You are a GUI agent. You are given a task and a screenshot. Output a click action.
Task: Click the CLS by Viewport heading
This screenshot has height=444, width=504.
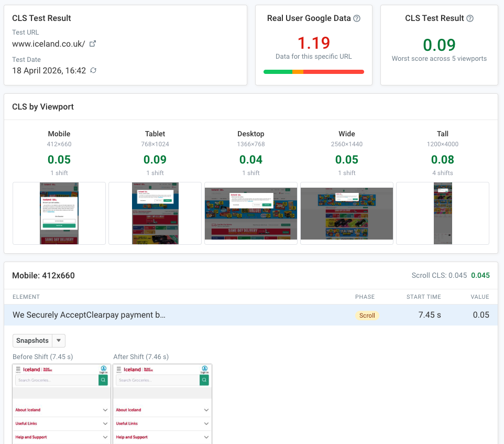tap(43, 107)
